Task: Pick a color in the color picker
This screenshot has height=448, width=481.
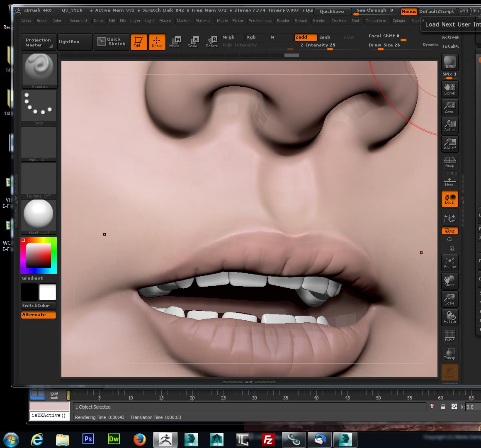Action: (39, 255)
